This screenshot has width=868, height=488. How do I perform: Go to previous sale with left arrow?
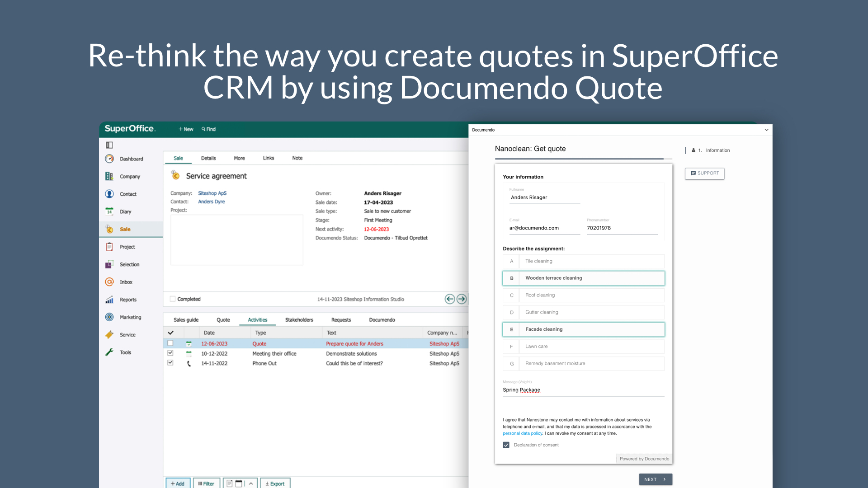coord(449,299)
